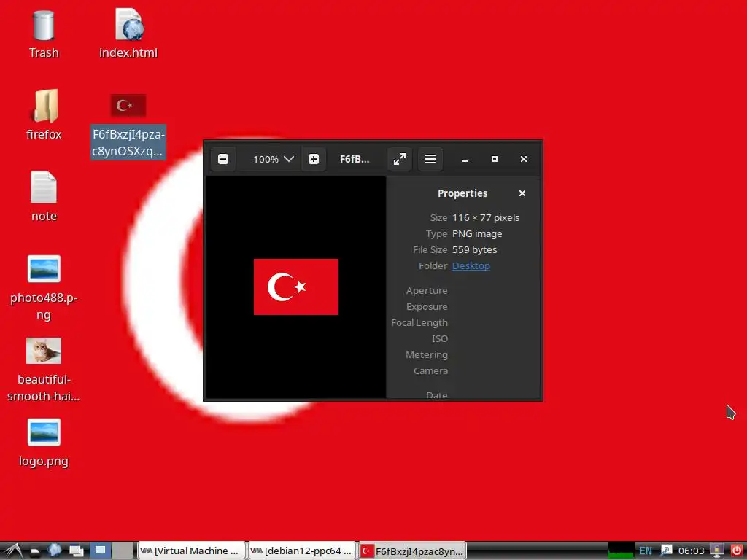Launch web browser from taskbar globe icon
747x560 pixels.
pyautogui.click(x=55, y=551)
